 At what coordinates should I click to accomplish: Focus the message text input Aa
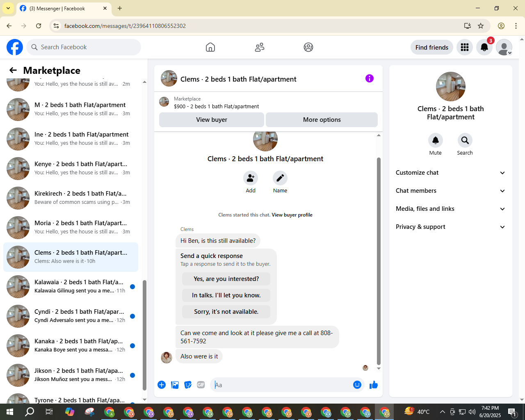click(x=281, y=385)
